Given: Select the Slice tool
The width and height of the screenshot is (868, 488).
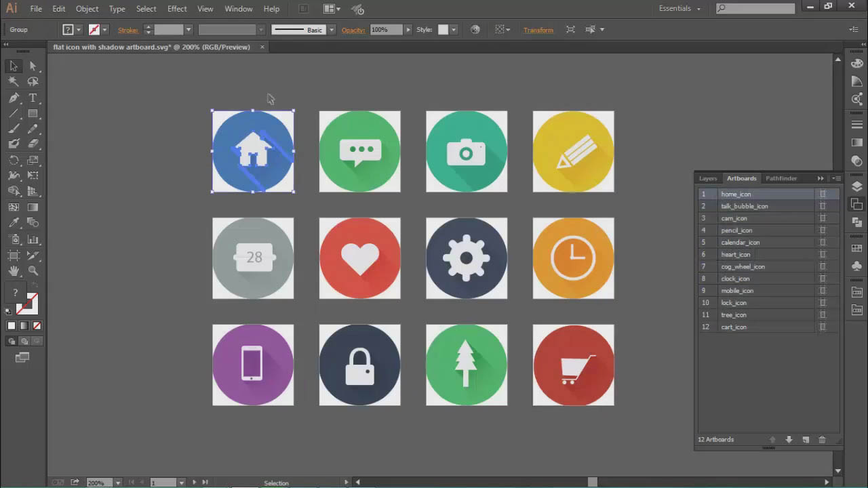Looking at the screenshot, I should tap(33, 256).
